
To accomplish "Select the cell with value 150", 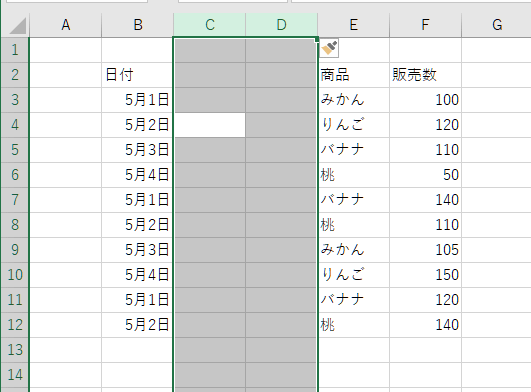I will click(x=425, y=275).
